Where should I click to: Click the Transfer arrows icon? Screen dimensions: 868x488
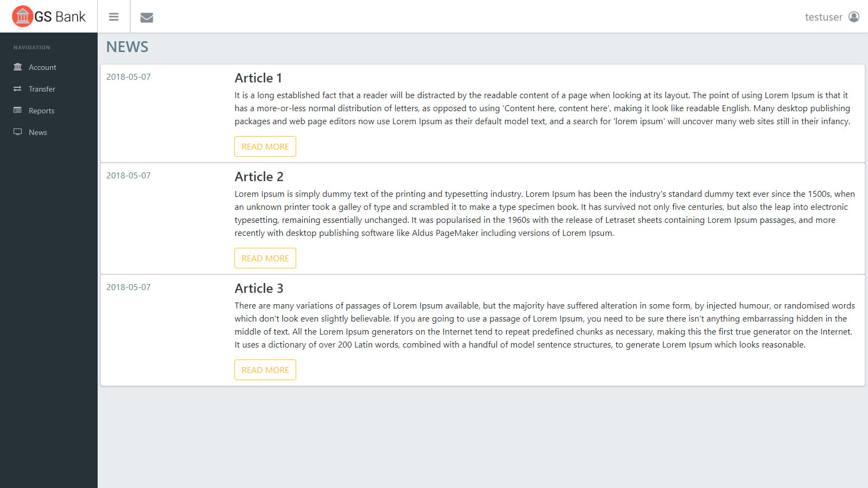(x=18, y=88)
